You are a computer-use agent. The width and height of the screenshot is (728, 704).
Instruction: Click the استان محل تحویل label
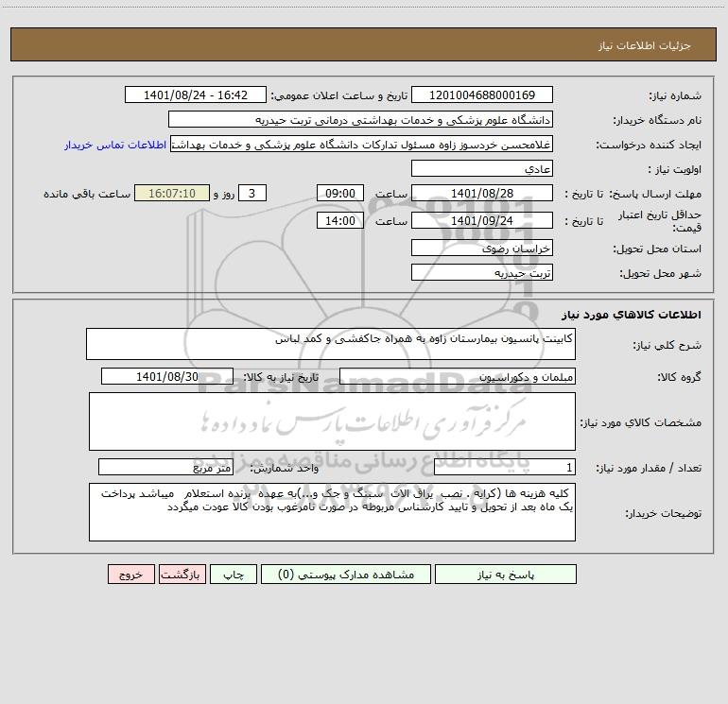click(x=657, y=249)
